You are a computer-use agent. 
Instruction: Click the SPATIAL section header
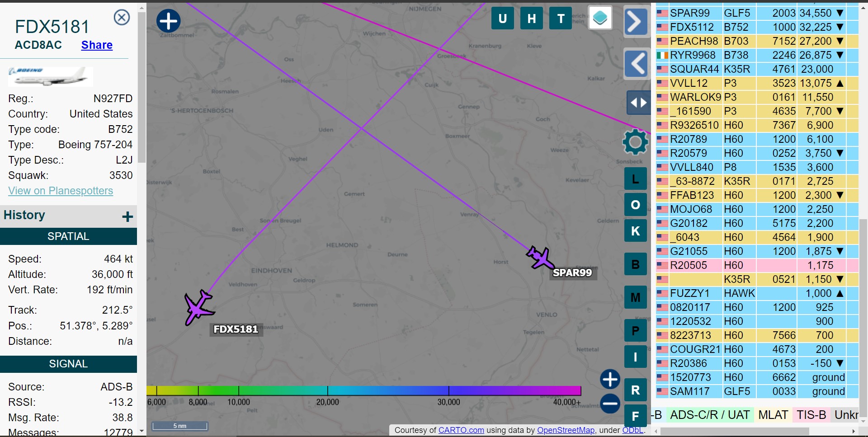[68, 236]
